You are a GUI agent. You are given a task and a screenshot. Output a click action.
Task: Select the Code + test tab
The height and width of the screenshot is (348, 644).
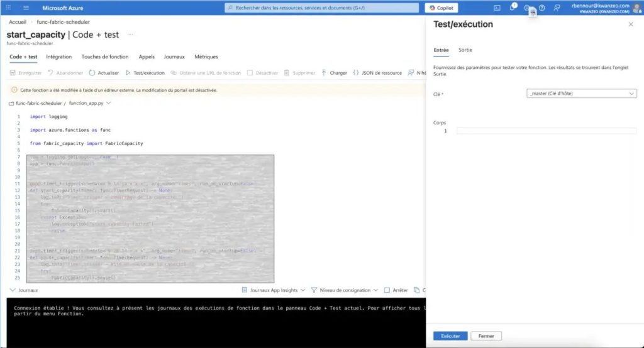[23, 57]
